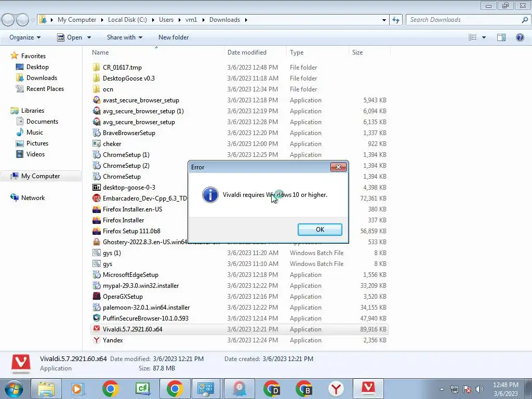This screenshot has height=399, width=532.
Task: Open Yandex browser from taskbar
Action: tap(336, 389)
